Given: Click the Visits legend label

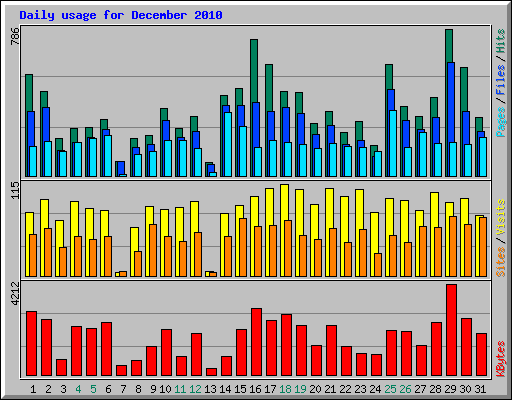Looking at the screenshot, I should pos(501,217).
